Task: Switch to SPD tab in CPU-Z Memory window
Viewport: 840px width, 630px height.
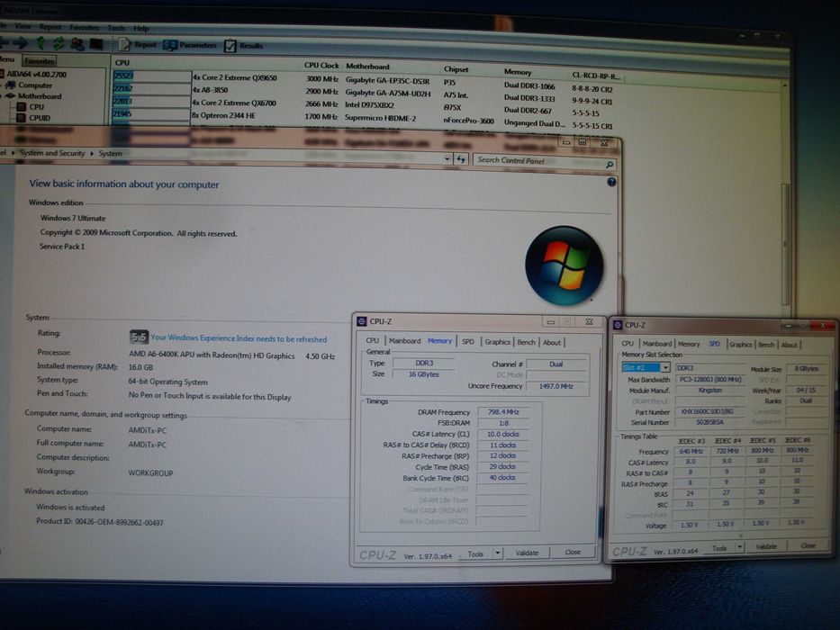Action: click(x=467, y=341)
